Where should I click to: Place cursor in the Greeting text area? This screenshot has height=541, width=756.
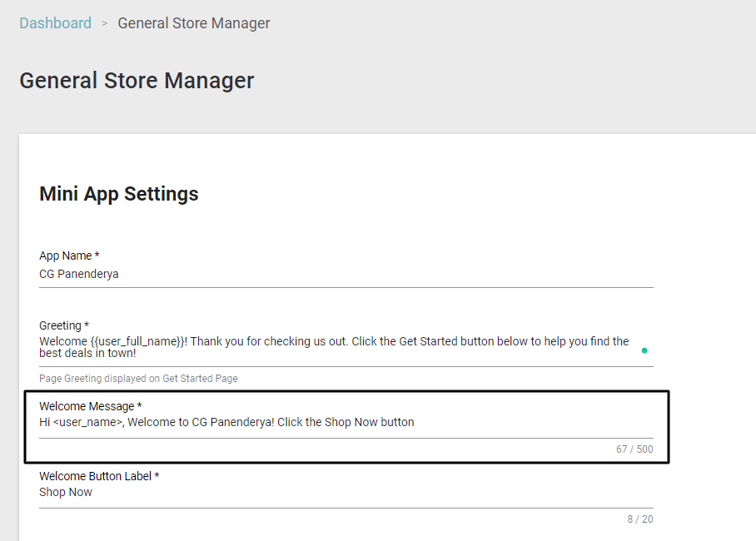[x=346, y=347]
